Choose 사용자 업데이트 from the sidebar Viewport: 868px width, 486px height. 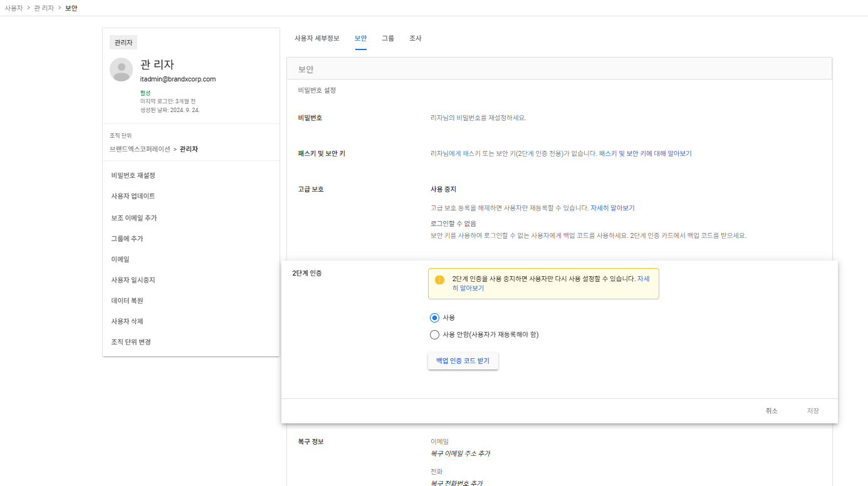pyautogui.click(x=133, y=196)
